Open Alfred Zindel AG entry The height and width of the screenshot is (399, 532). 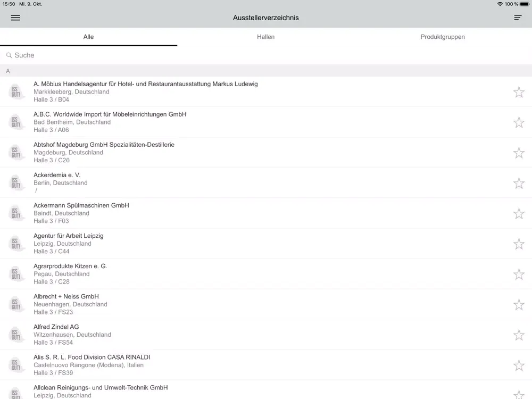266,335
